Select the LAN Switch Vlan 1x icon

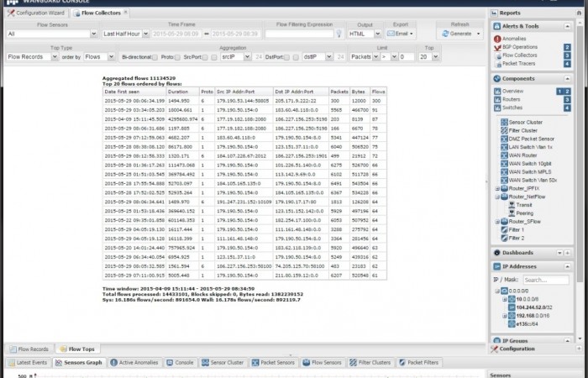[504, 147]
